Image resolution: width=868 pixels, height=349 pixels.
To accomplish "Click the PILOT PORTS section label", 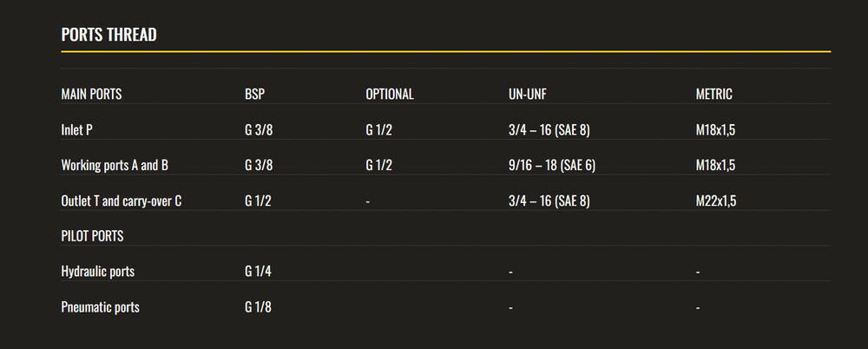I will click(x=92, y=236).
